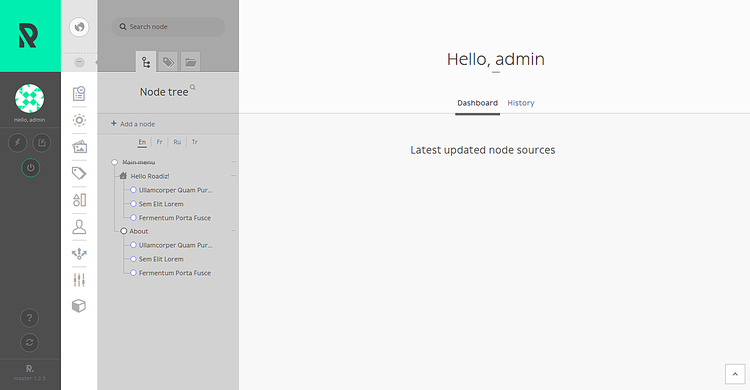
Task: Click the R. logo above version number
Action: click(x=30, y=368)
